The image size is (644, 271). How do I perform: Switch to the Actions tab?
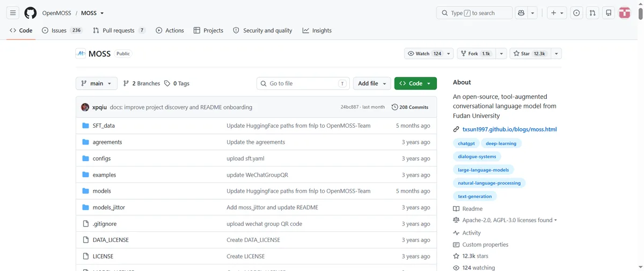(170, 31)
